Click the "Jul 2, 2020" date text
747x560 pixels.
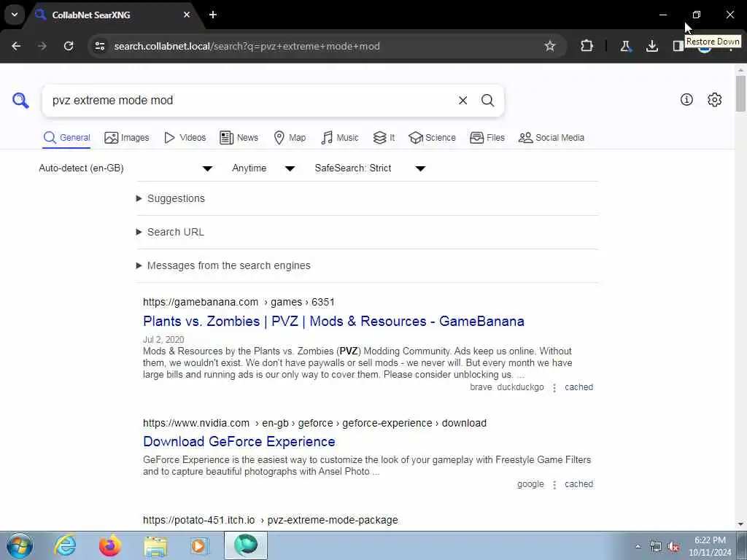pos(163,340)
